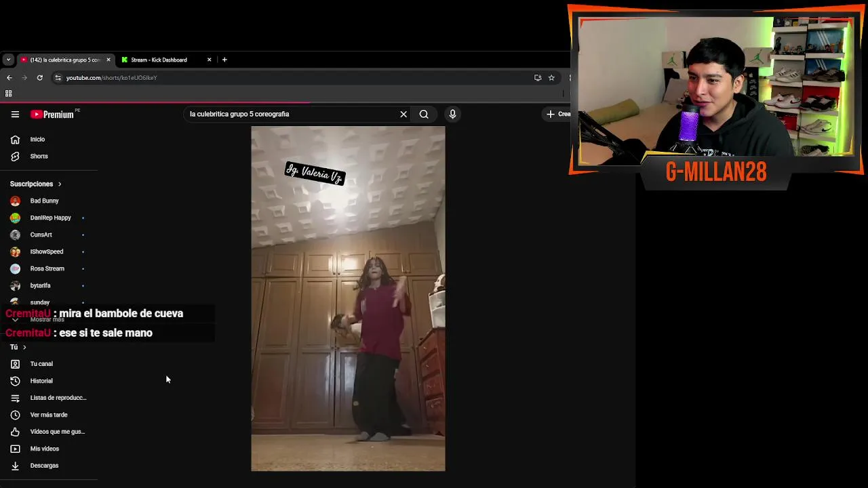
Task: Click the Ig. Valeria Vz caption overlay
Action: click(315, 174)
